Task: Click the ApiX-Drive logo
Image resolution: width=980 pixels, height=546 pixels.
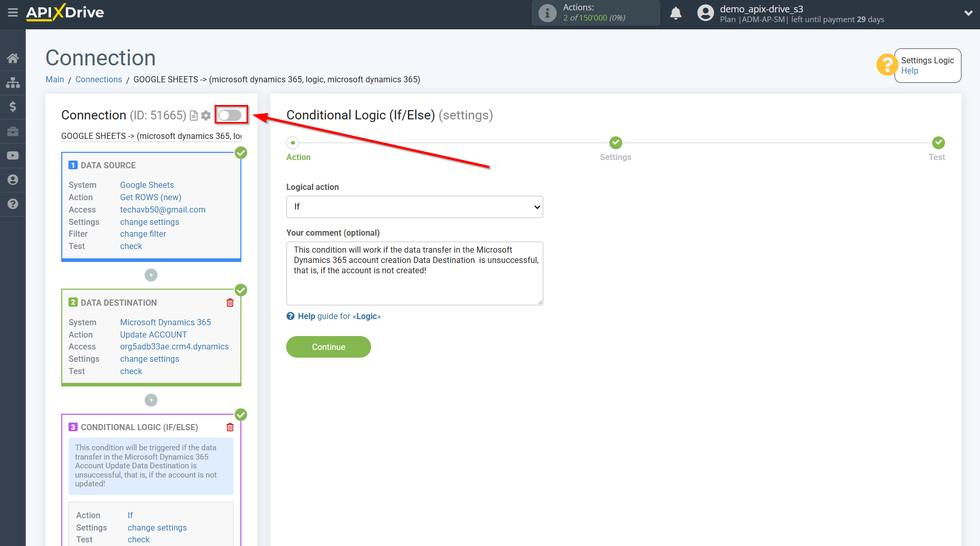Action: [x=65, y=12]
